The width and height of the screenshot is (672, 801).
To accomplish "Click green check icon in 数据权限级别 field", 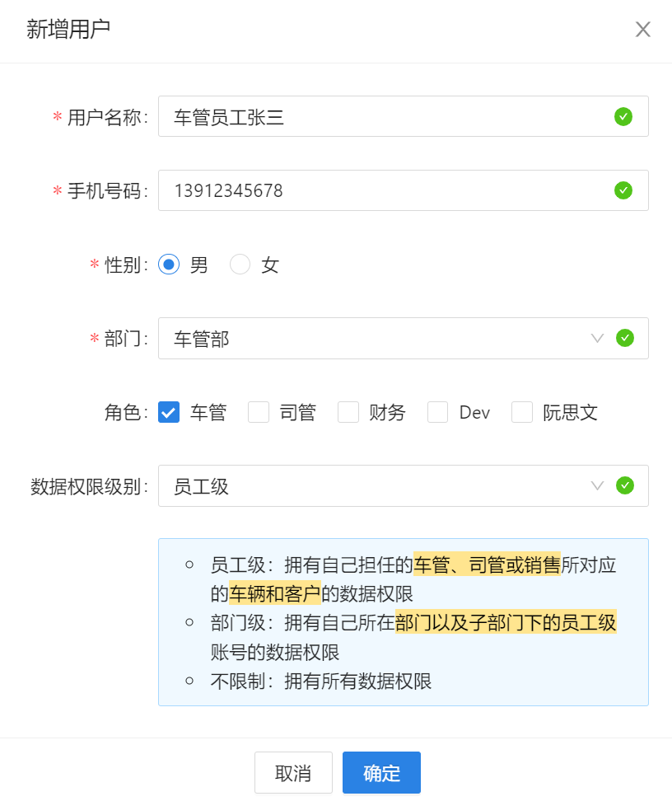I will coord(625,485).
